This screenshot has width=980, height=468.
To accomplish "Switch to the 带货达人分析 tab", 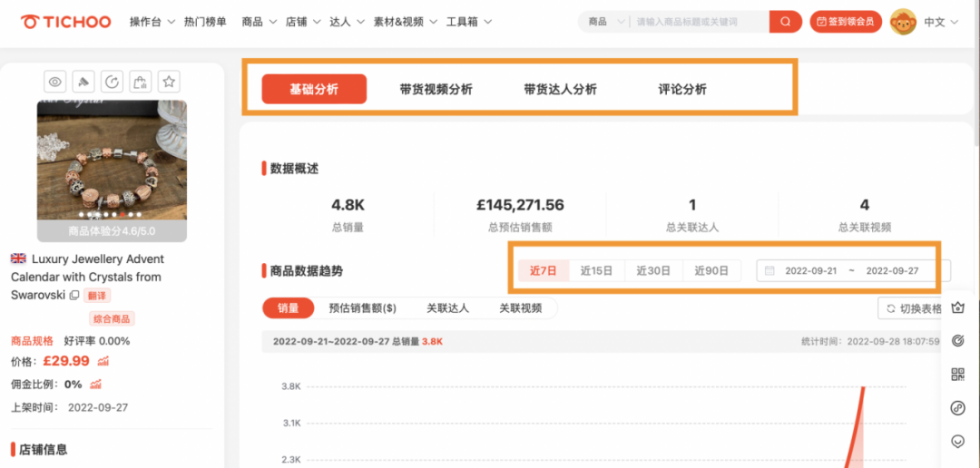I will [x=560, y=90].
